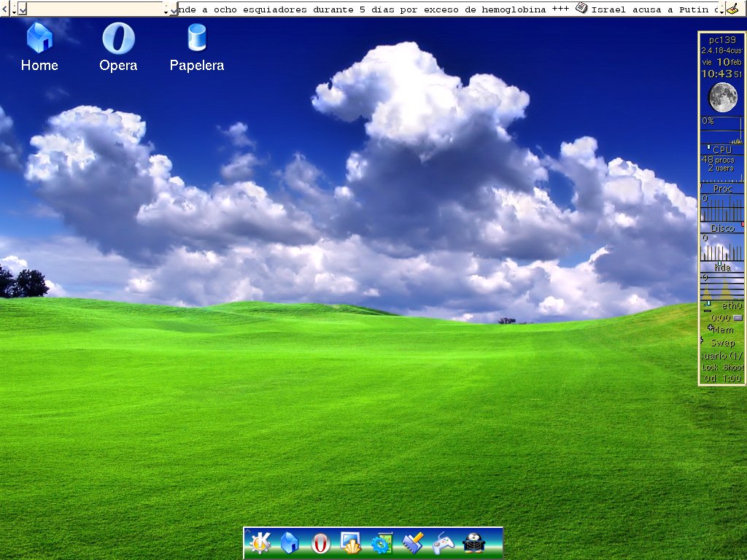Click the 'exceso de hemoglobina' ticker headline
Screen dimensions: 747x560
point(484,9)
